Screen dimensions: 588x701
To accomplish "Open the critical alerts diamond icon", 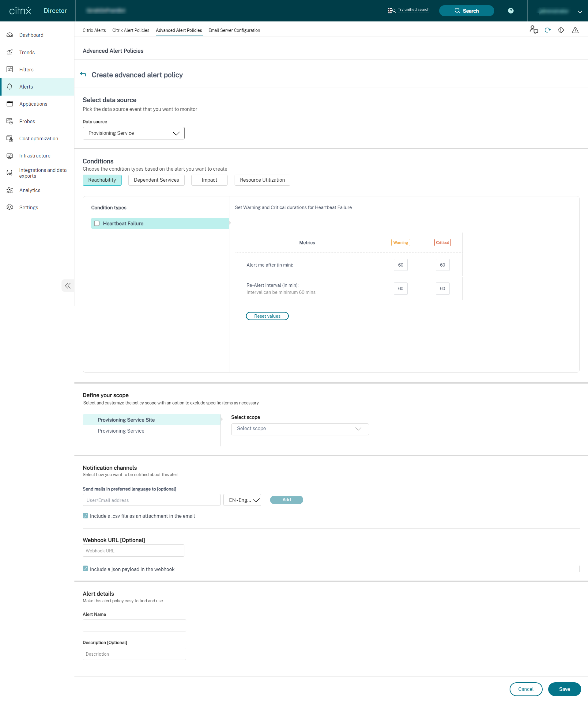I will click(561, 30).
